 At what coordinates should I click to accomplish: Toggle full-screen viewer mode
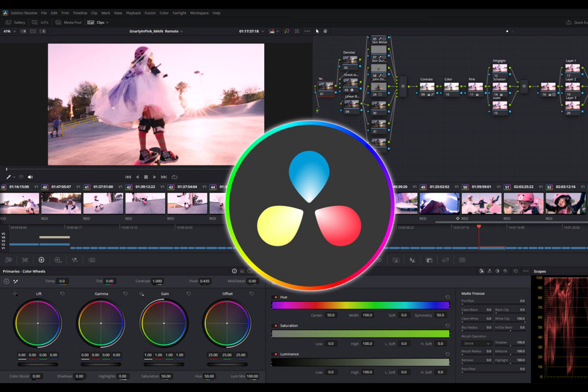(296, 31)
